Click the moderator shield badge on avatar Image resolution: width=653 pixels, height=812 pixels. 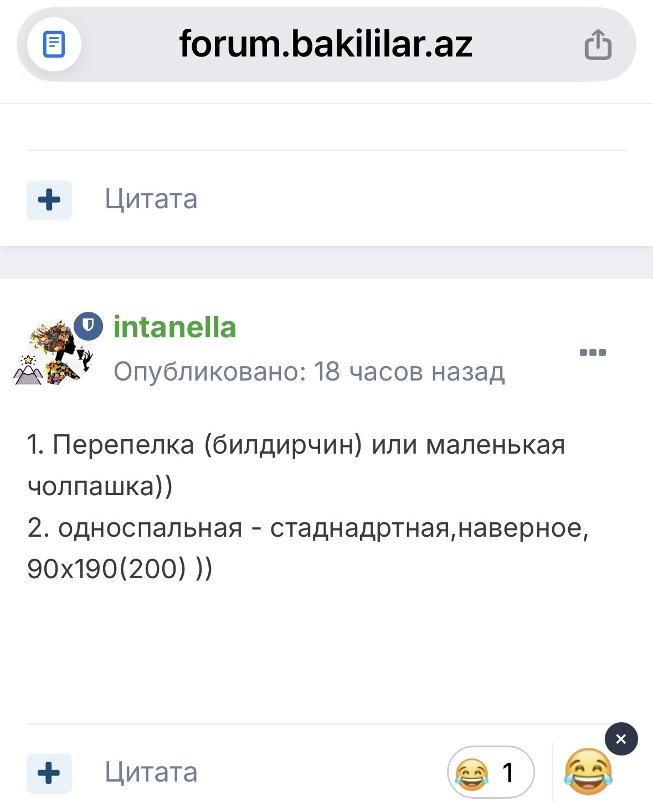click(89, 326)
